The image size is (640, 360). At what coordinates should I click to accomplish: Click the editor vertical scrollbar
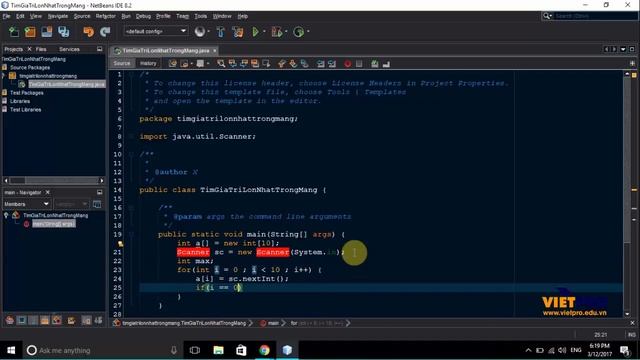pyautogui.click(x=627, y=194)
